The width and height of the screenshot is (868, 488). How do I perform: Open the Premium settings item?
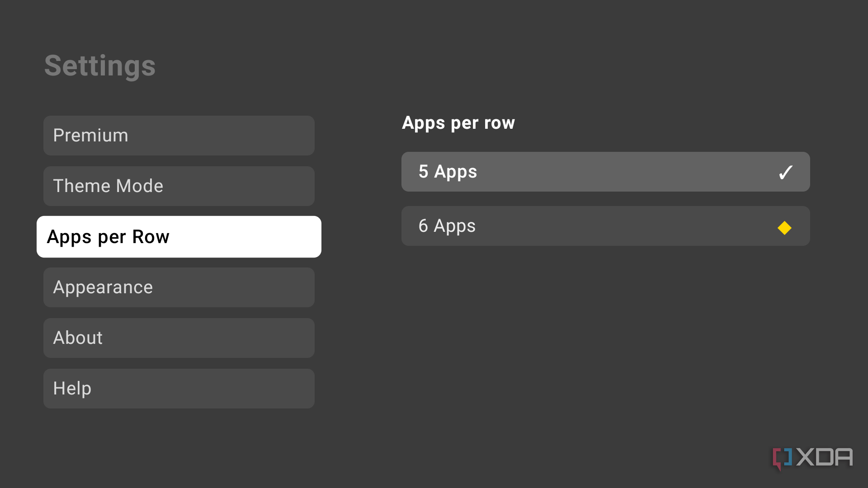click(179, 136)
